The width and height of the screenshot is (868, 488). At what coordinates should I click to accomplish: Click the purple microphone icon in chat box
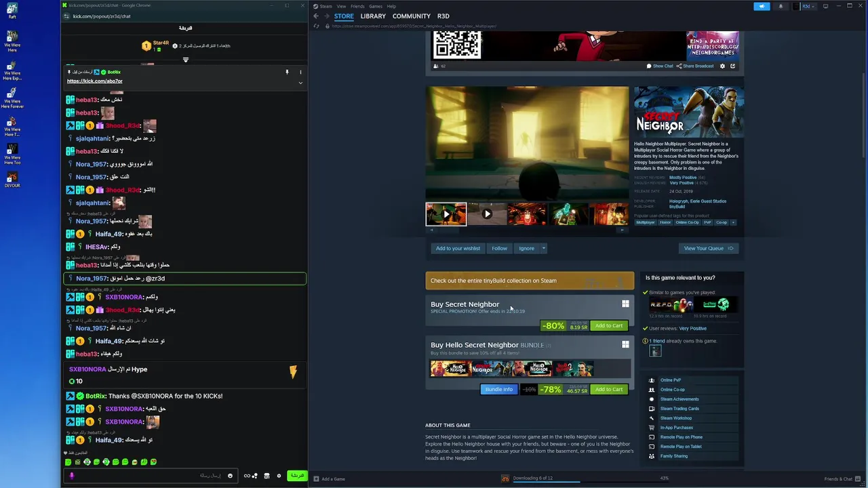[72, 476]
